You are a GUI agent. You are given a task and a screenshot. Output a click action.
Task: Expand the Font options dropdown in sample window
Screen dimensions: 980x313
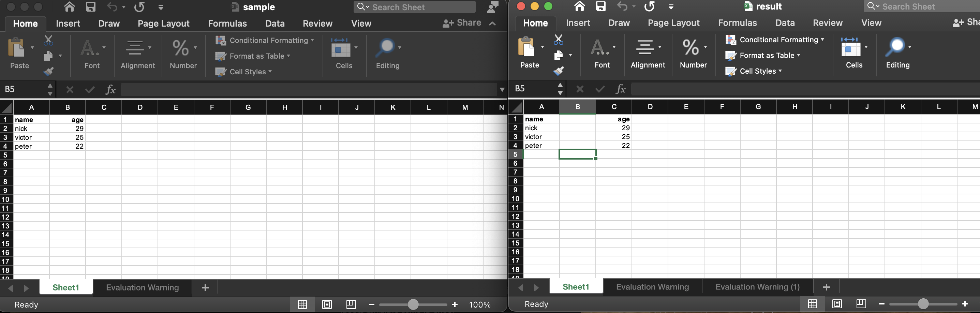103,48
